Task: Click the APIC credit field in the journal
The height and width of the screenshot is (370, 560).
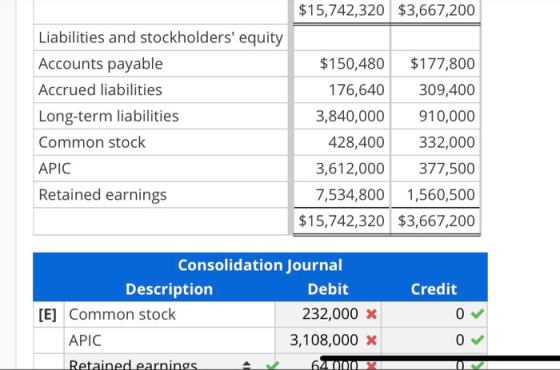Action: (434, 340)
